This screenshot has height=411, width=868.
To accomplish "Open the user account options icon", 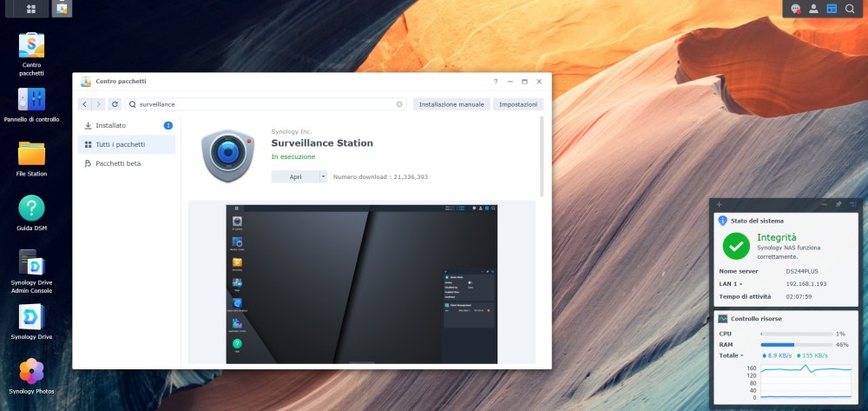I will coord(813,9).
